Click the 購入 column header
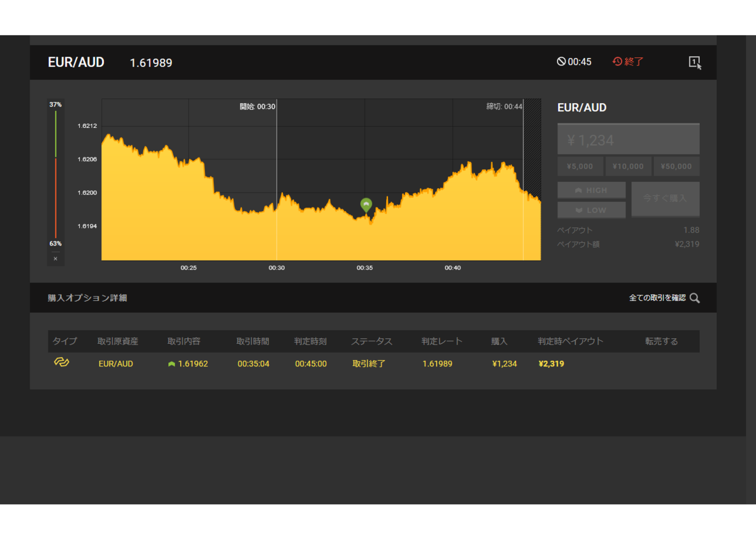Viewport: 756px width, 539px height. [500, 341]
